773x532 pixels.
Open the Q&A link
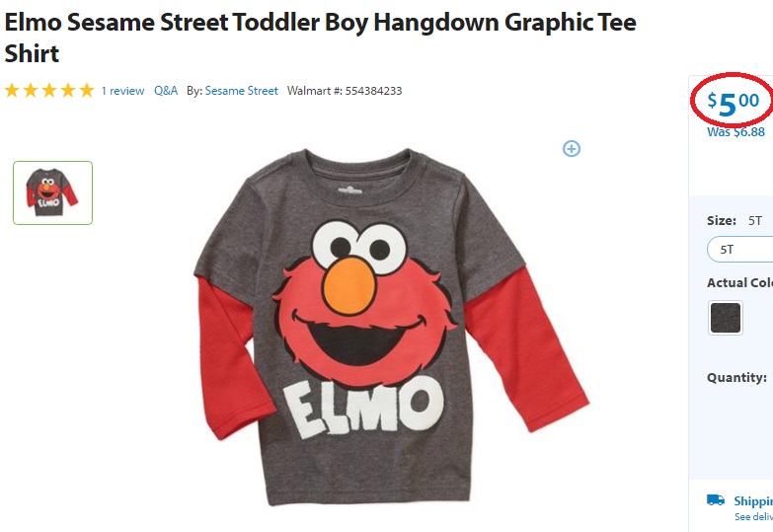166,91
